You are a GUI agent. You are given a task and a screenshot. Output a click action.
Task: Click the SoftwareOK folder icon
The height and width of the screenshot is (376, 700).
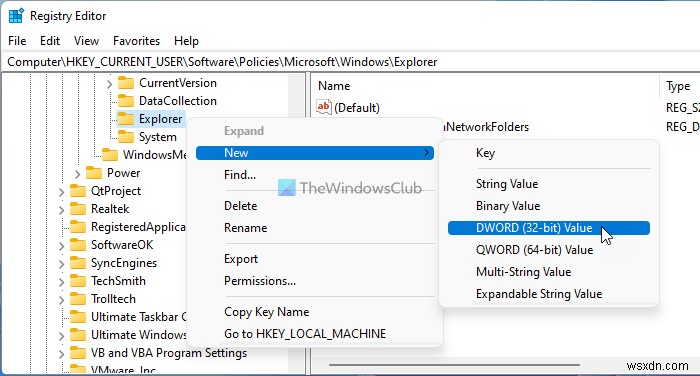(78, 245)
